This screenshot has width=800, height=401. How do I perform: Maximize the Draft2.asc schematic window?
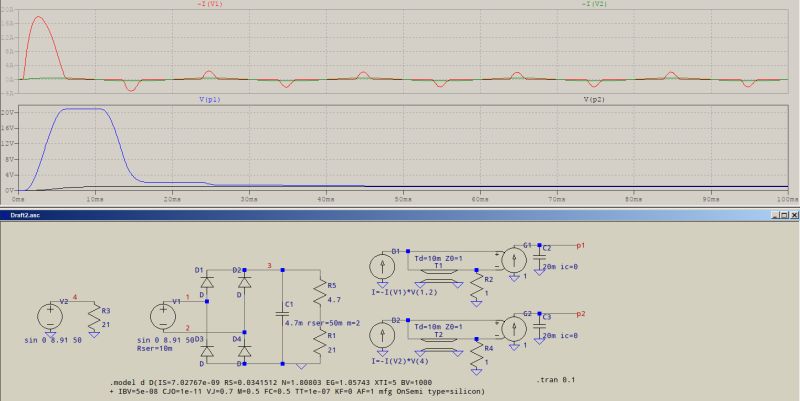(786, 215)
